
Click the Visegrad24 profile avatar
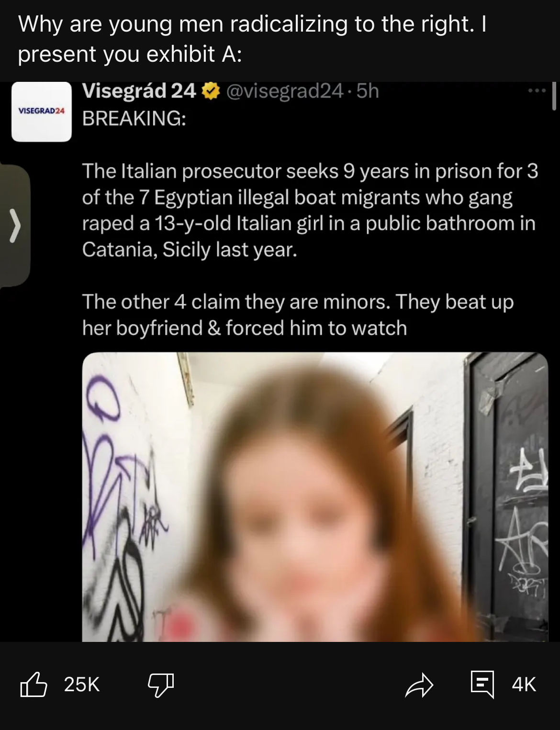tap(42, 112)
